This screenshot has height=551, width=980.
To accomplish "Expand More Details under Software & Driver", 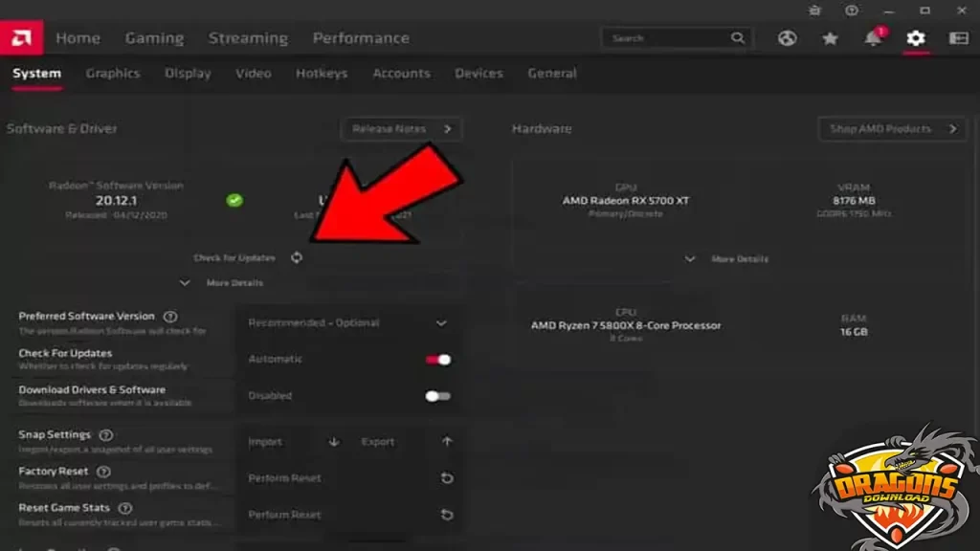I will tap(222, 283).
